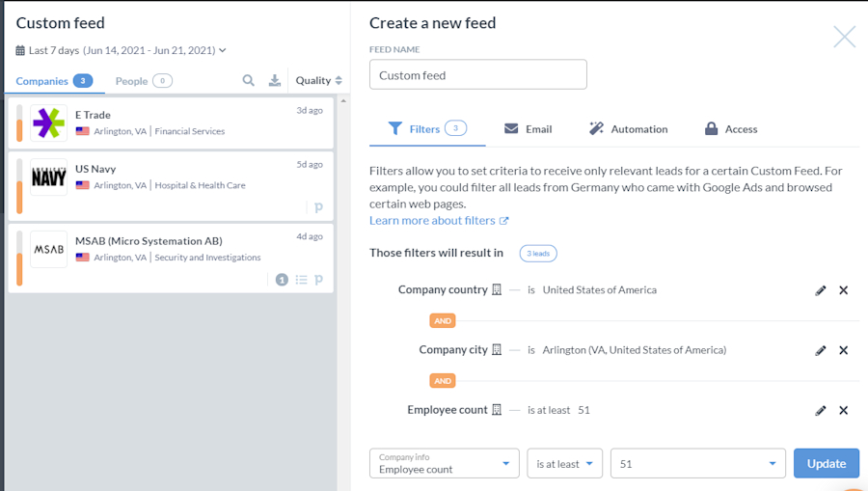
Task: Switch to the People tab
Action: [x=144, y=81]
